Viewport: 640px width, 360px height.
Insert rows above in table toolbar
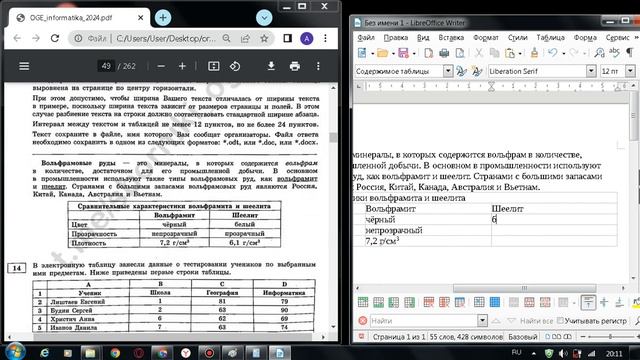tap(363, 302)
